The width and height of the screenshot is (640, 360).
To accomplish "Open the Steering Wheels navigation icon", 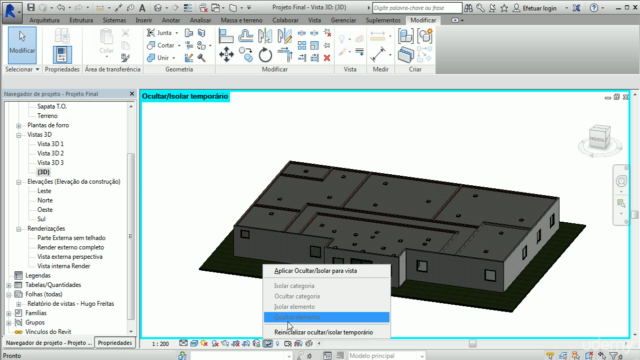I will [621, 181].
